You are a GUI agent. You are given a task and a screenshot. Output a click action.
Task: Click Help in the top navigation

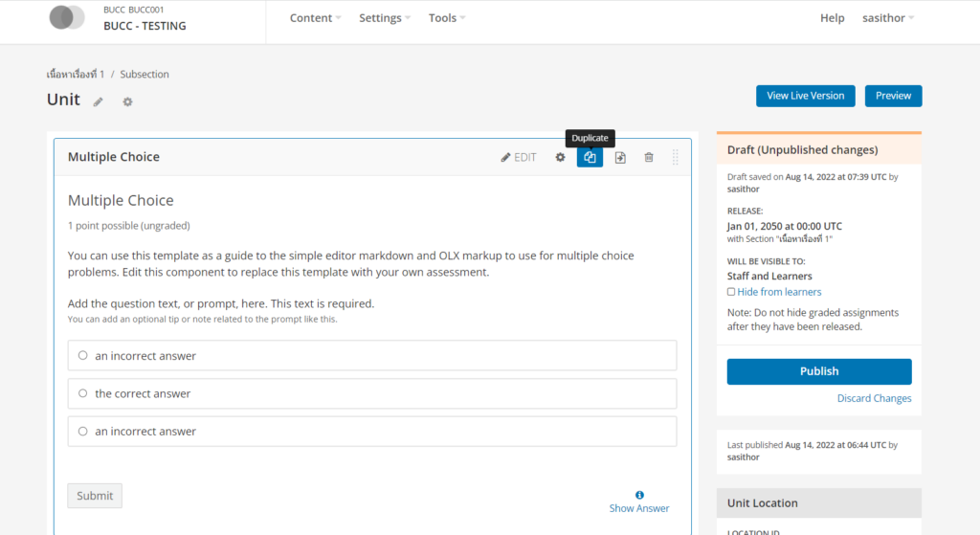(x=832, y=18)
